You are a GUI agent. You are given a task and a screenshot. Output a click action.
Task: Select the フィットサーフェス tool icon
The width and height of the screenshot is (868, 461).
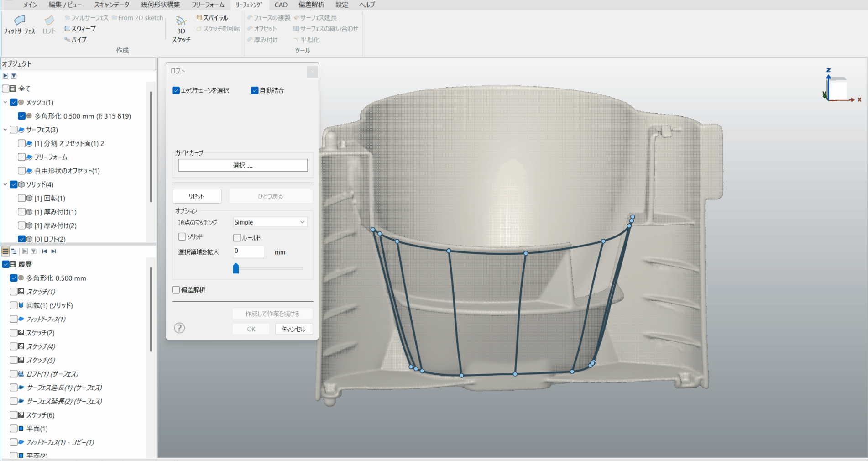pos(19,21)
